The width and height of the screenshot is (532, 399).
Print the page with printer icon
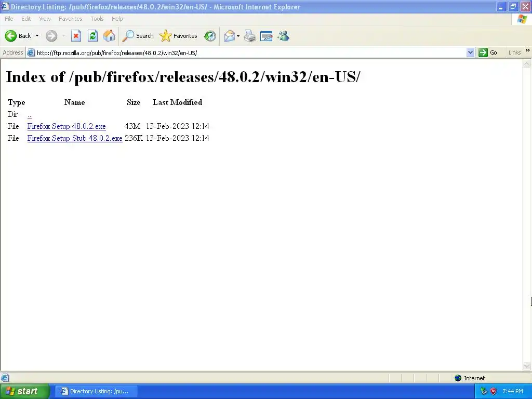[250, 36]
